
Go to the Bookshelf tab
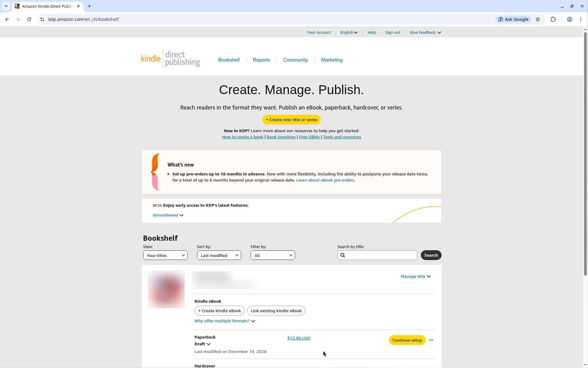229,60
